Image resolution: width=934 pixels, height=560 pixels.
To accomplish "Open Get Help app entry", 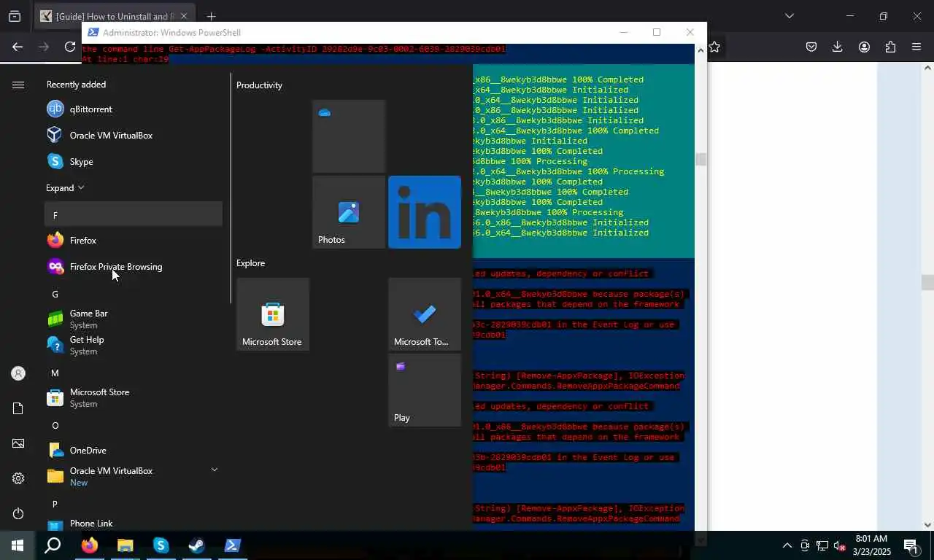I will pos(134,346).
